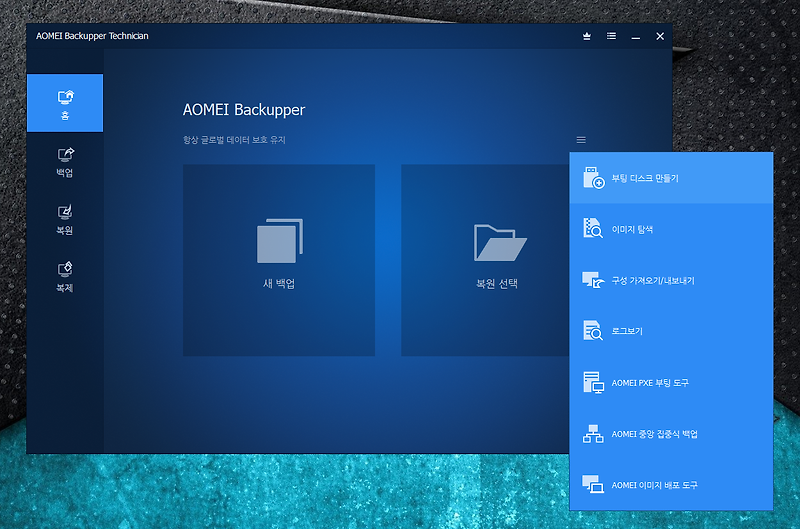The height and width of the screenshot is (529, 800).
Task: Open the Home (홈) sidebar tab
Action: (65, 103)
